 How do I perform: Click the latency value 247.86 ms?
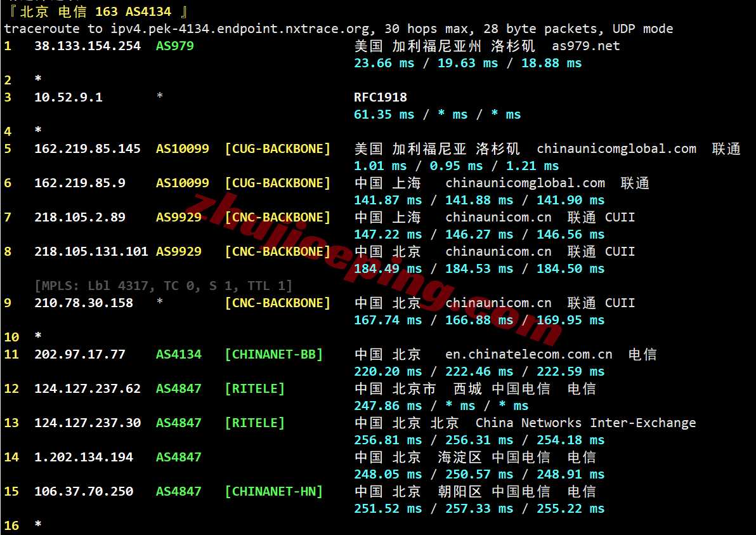pos(388,406)
